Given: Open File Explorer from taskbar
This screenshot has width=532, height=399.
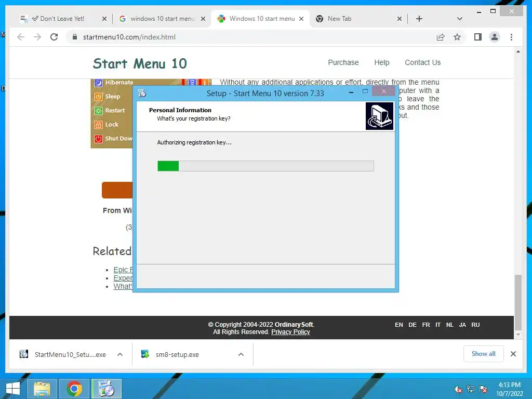Looking at the screenshot, I should pyautogui.click(x=42, y=389).
